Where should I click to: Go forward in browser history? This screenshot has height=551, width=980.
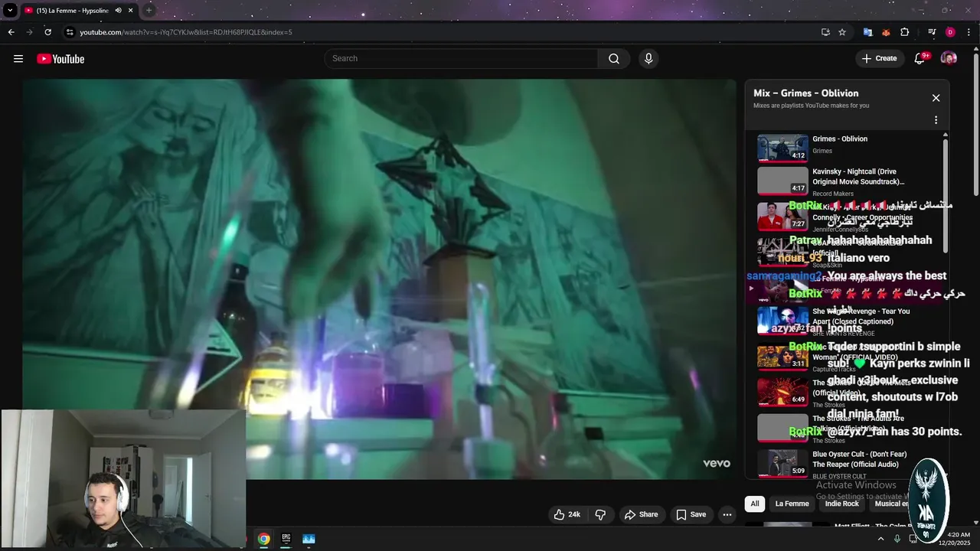(x=29, y=32)
